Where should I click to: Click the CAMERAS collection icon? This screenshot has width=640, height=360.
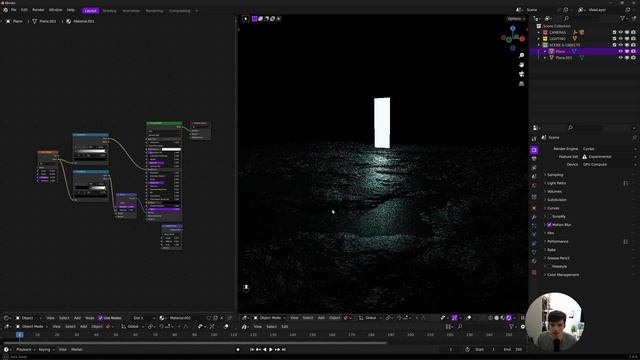point(545,32)
